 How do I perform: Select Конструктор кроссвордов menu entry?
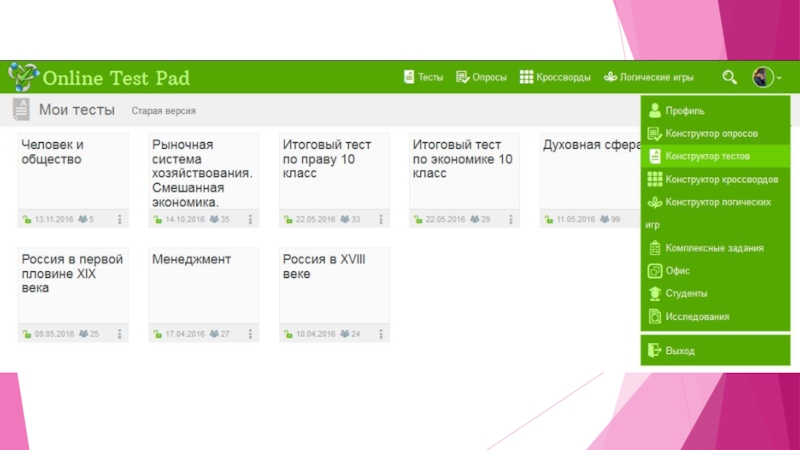pos(715,179)
